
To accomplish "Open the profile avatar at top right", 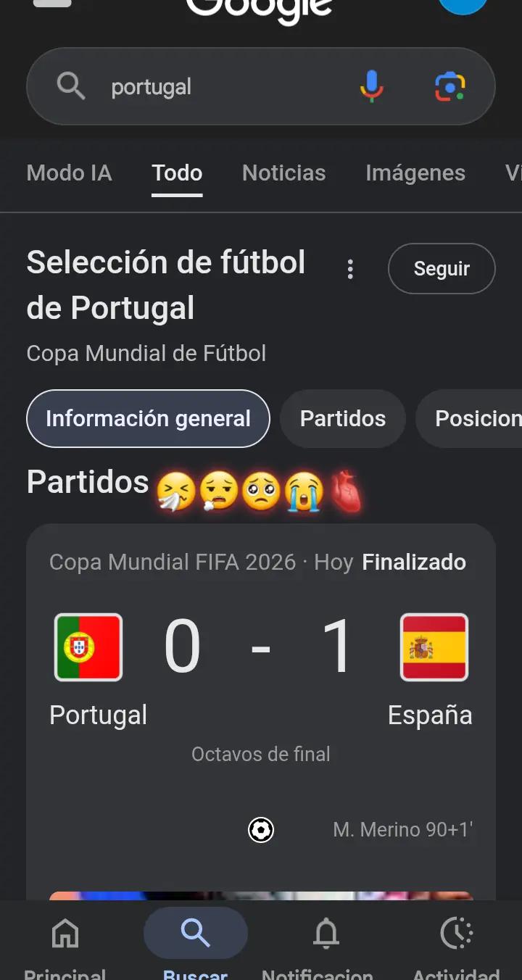I will pyautogui.click(x=463, y=4).
